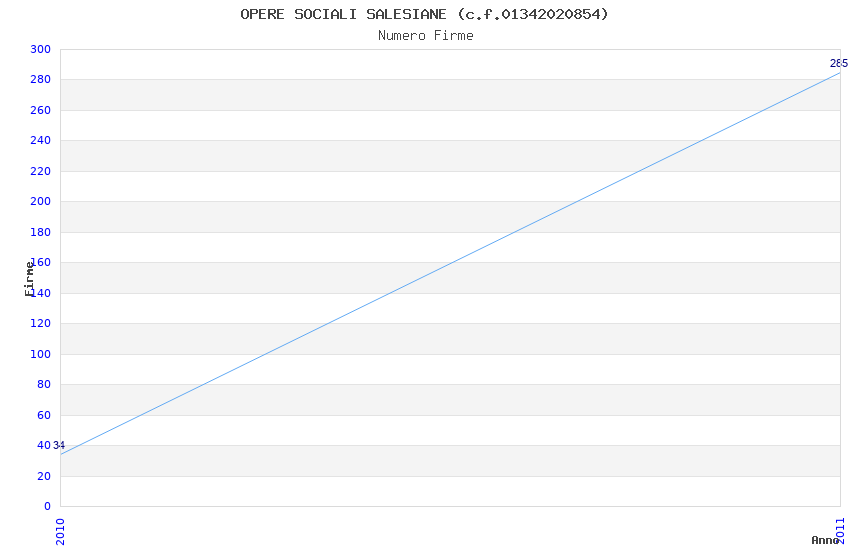Click the 200 y-axis tick label

(x=41, y=202)
